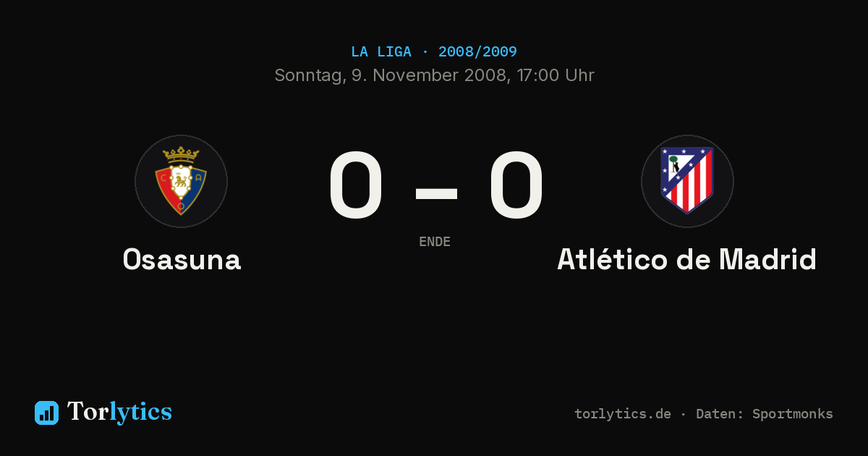This screenshot has width=868, height=456.
Task: Select the LA LIGA competition label
Action: pos(381,52)
